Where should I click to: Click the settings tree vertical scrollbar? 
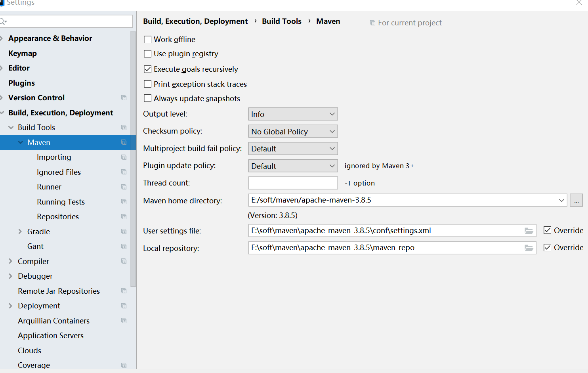[x=134, y=159]
